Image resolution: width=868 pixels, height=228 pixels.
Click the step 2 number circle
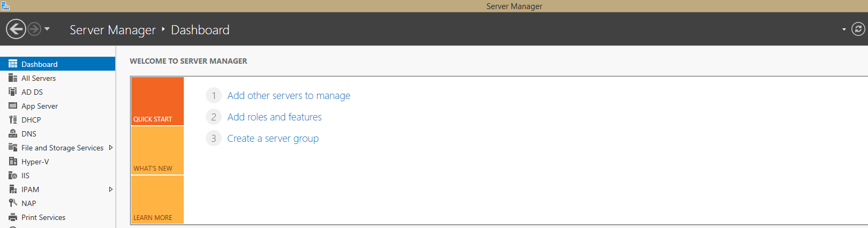point(214,117)
